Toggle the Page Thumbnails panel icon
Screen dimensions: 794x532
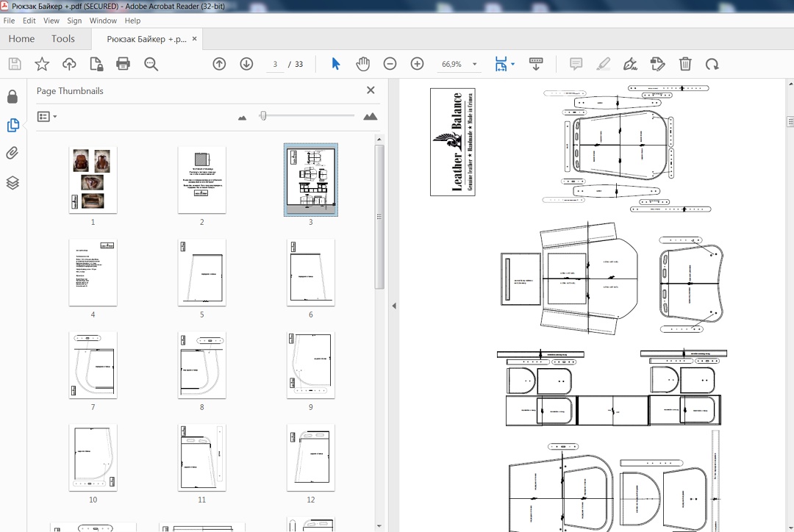(12, 125)
